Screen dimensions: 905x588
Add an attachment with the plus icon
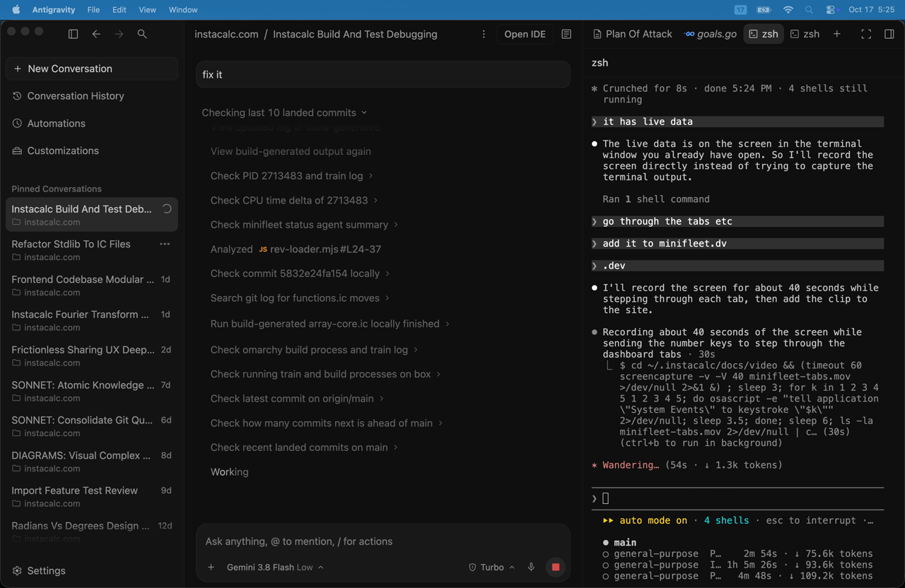click(211, 567)
